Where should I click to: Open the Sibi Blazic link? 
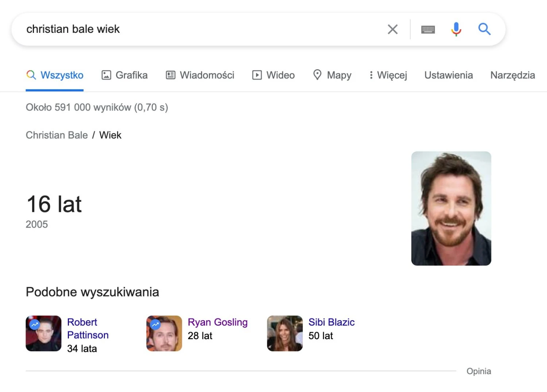coord(331,322)
